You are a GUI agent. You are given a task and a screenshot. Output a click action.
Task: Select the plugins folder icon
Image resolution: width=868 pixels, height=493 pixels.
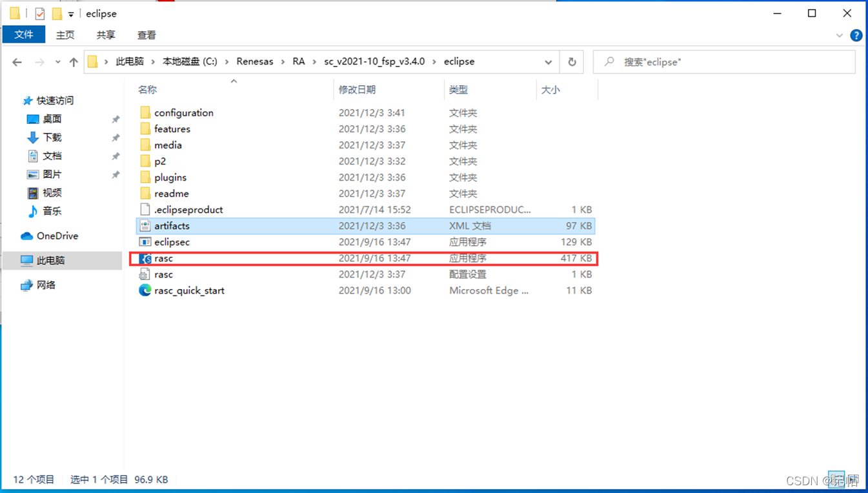[145, 177]
